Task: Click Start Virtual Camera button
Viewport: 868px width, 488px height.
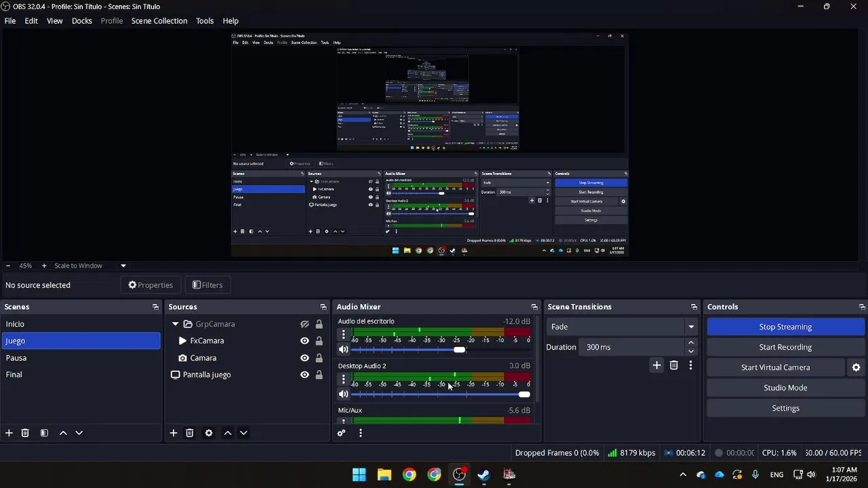Action: 776,367
